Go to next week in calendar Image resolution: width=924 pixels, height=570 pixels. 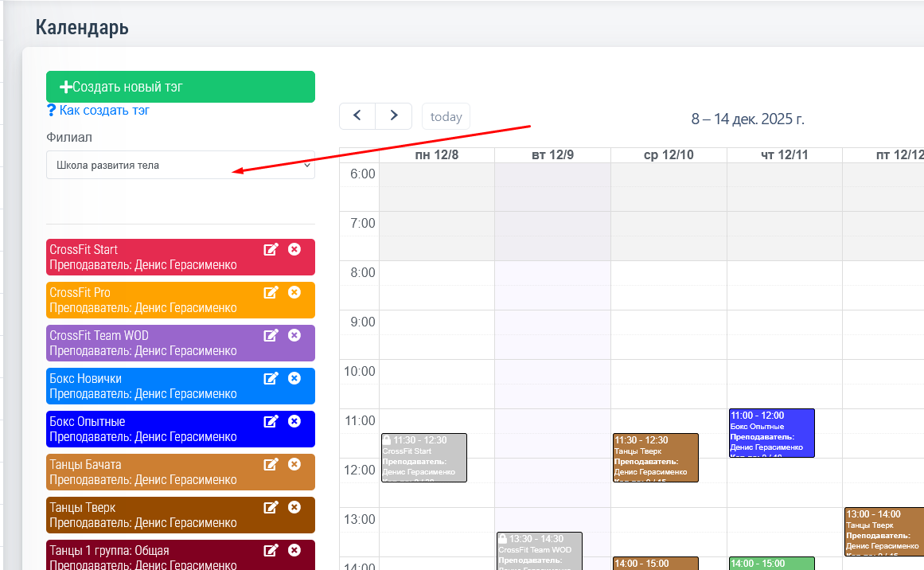[x=393, y=116]
